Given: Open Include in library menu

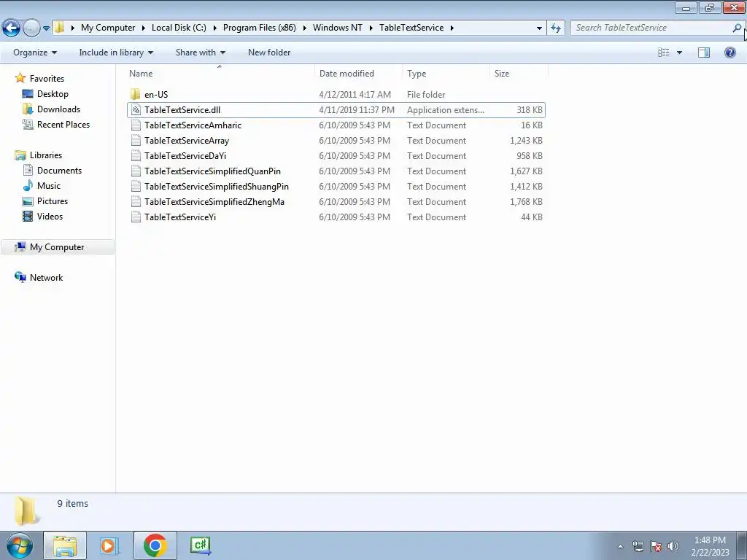Looking at the screenshot, I should 116,52.
